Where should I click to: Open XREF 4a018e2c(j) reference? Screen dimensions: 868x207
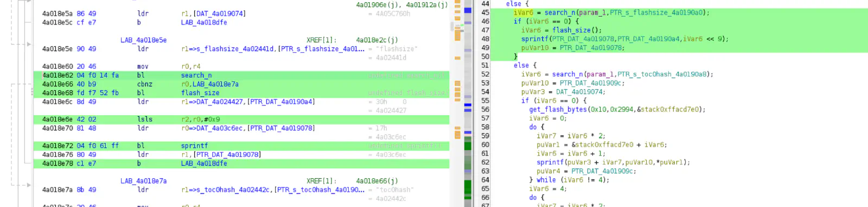[x=377, y=40]
